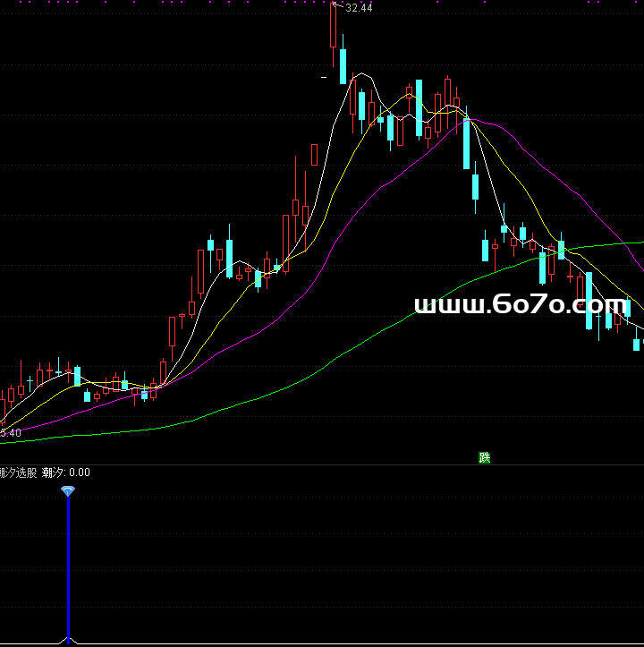Image resolution: width=644 pixels, height=647 pixels.
Task: Click the divider between price and indicator panels
Action: (x=322, y=464)
